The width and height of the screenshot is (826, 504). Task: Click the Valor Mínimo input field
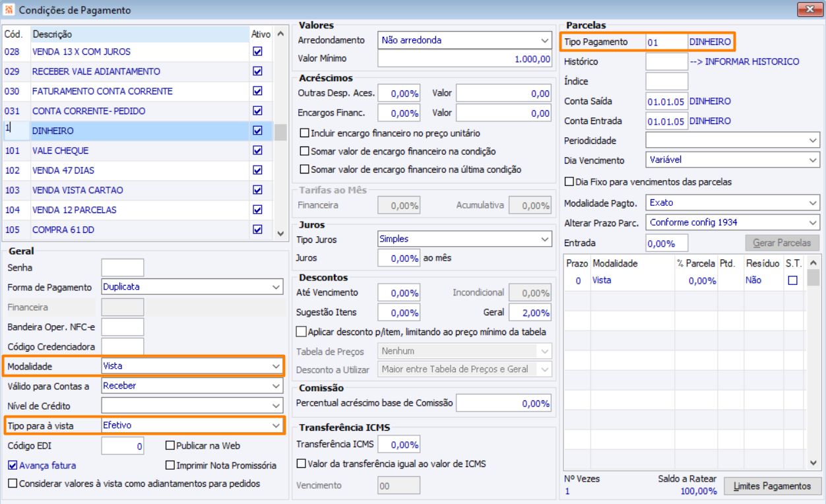click(464, 59)
